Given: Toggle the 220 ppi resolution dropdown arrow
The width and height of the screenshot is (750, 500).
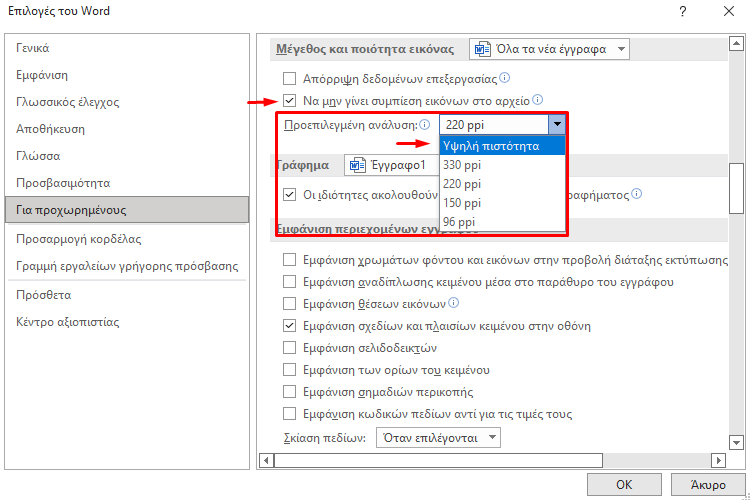Looking at the screenshot, I should pyautogui.click(x=557, y=124).
